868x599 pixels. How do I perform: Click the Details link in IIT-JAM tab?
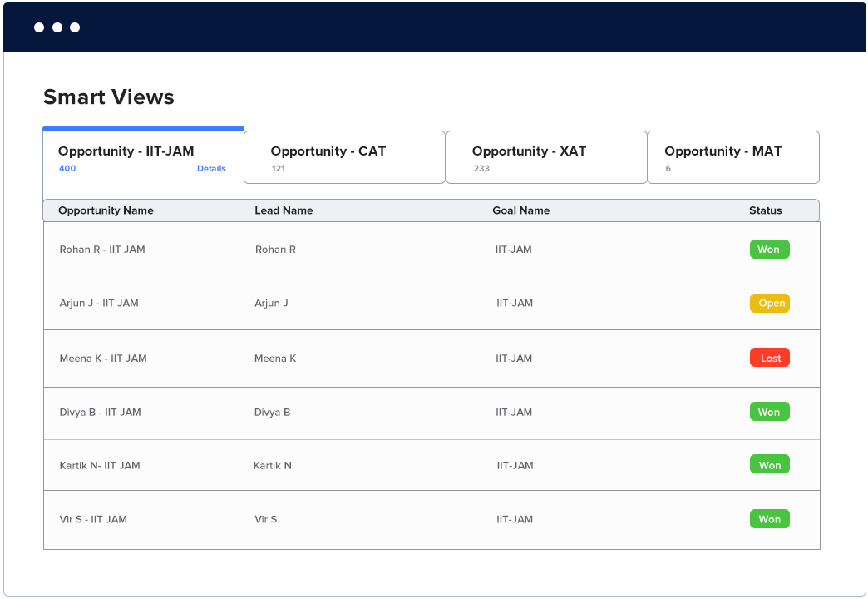[211, 169]
